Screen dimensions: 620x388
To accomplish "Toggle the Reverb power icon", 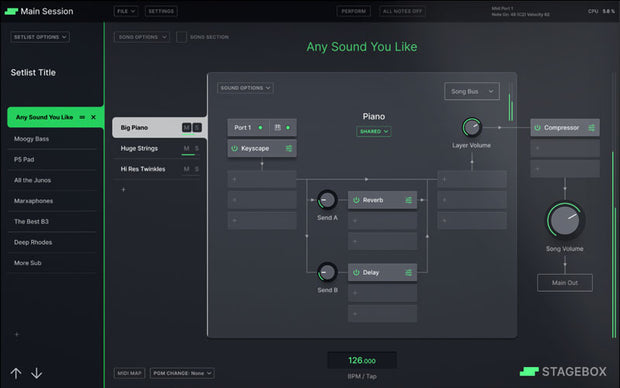I will (x=356, y=200).
